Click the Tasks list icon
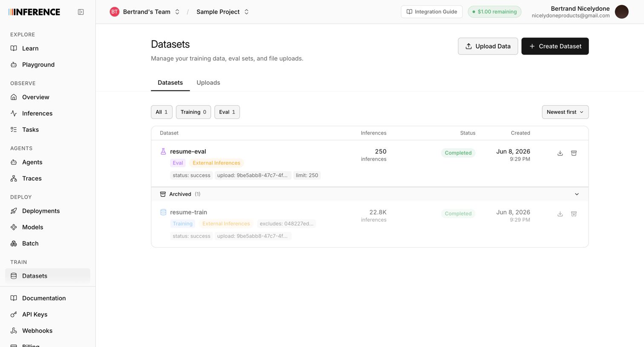The image size is (644, 347). (x=14, y=130)
